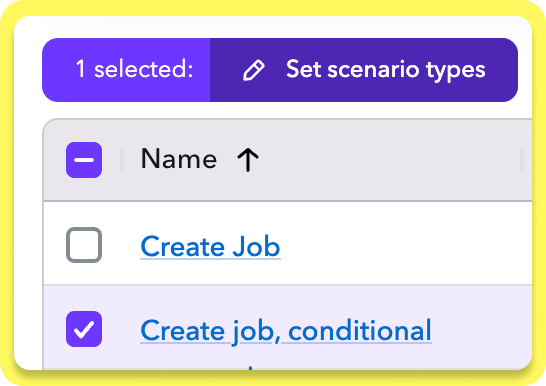The height and width of the screenshot is (386, 546).
Task: Click the white checkmark in the conditional row
Action: pos(84,329)
